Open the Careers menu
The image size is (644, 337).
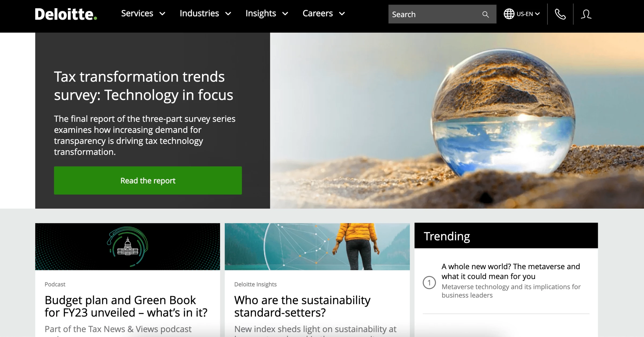318,13
